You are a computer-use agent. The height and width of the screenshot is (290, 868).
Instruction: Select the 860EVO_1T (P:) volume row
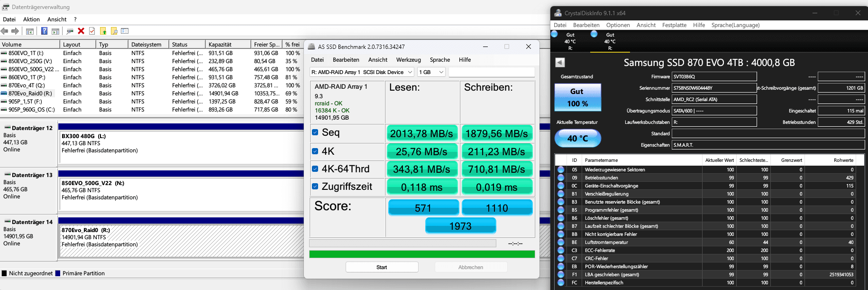coord(151,77)
